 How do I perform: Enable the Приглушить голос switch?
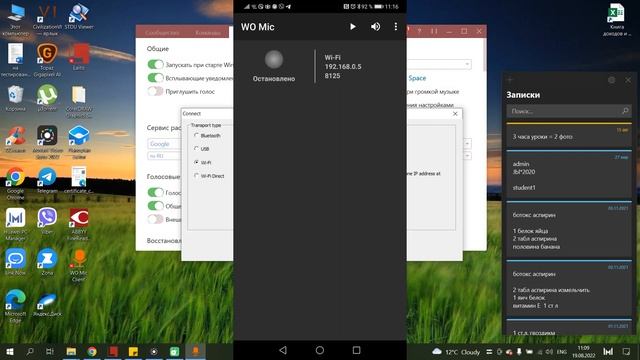tap(155, 91)
